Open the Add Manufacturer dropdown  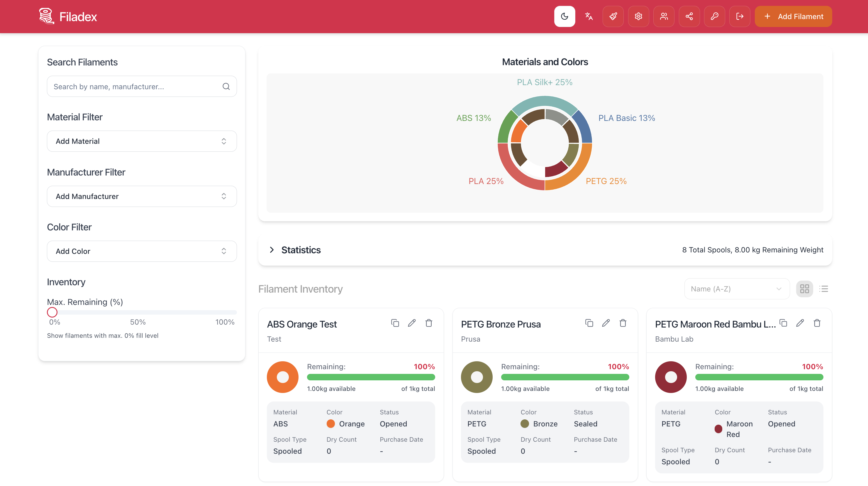pos(142,196)
